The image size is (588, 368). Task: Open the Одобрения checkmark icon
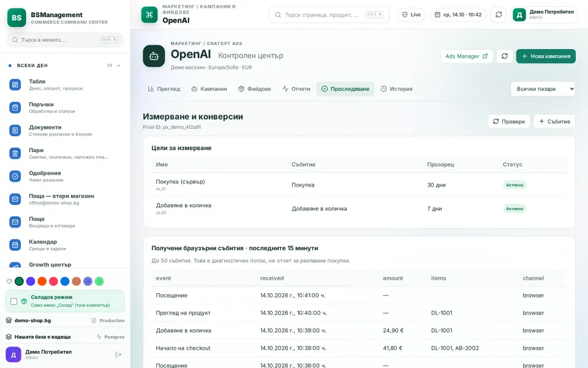click(x=15, y=176)
